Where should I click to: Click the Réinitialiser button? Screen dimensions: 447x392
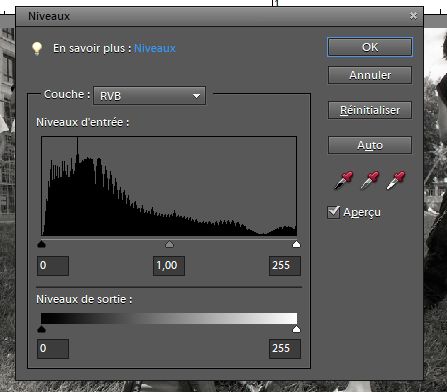point(370,110)
